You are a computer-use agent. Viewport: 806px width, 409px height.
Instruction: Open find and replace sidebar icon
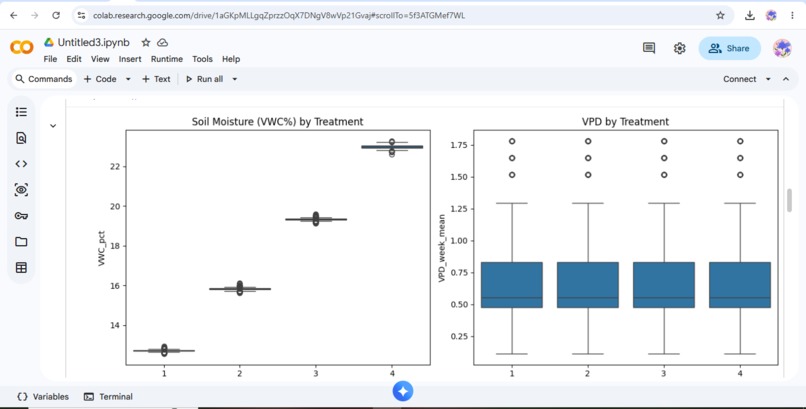click(x=21, y=138)
